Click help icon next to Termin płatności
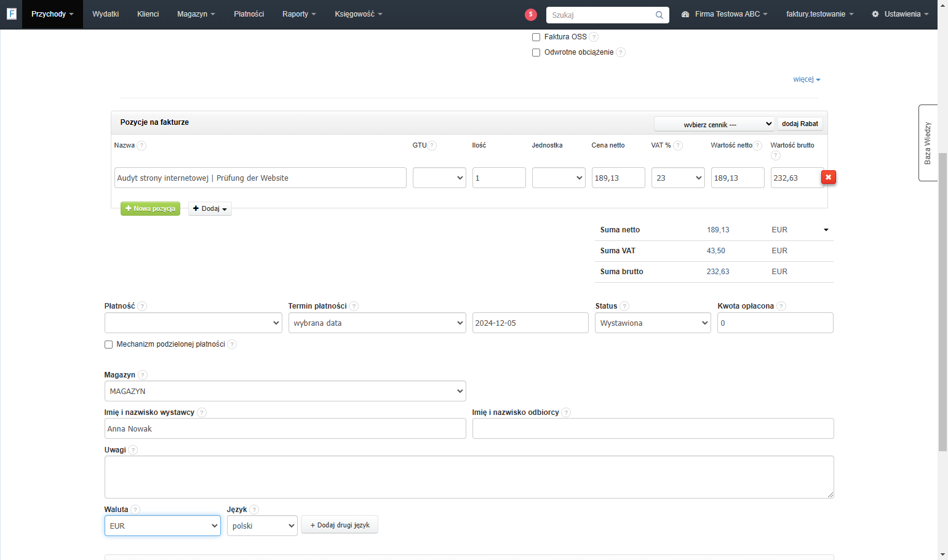 [354, 306]
